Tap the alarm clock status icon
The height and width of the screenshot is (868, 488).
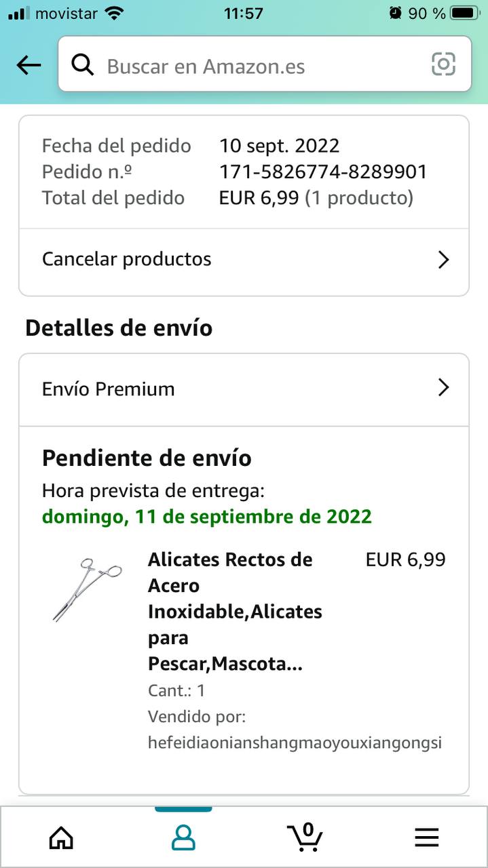(395, 13)
